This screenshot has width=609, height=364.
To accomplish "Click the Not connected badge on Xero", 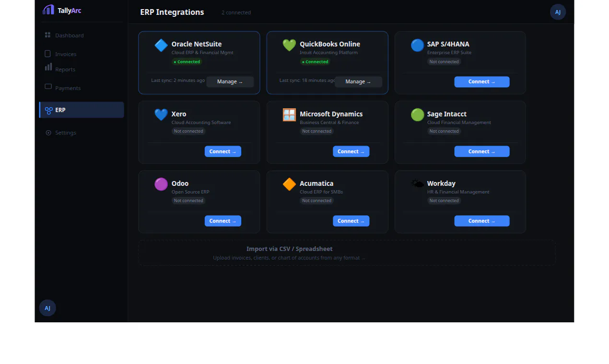I will 188,131.
